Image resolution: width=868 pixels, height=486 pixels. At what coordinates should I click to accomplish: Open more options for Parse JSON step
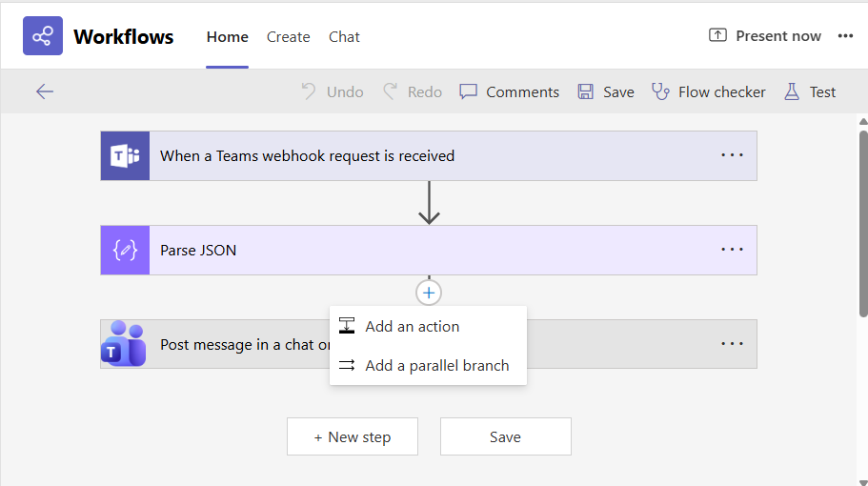(732, 250)
